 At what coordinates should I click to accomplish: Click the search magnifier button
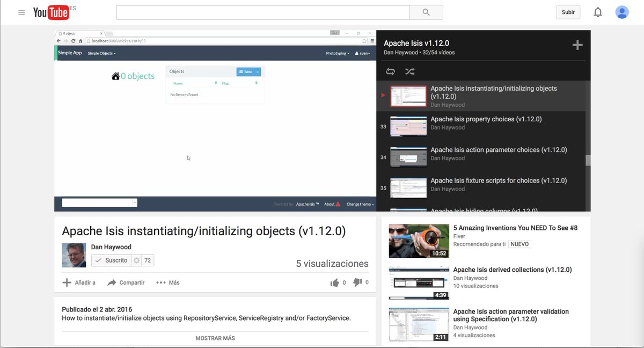click(426, 12)
